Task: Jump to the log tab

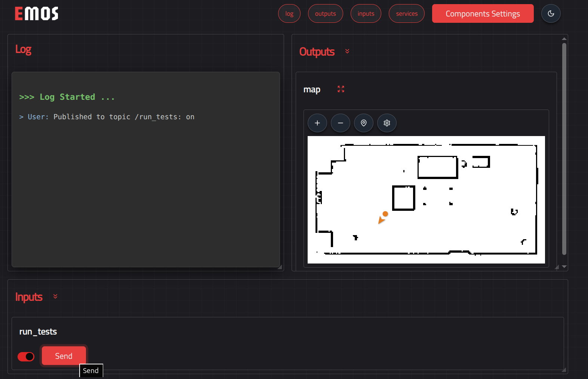Action: pyautogui.click(x=289, y=14)
